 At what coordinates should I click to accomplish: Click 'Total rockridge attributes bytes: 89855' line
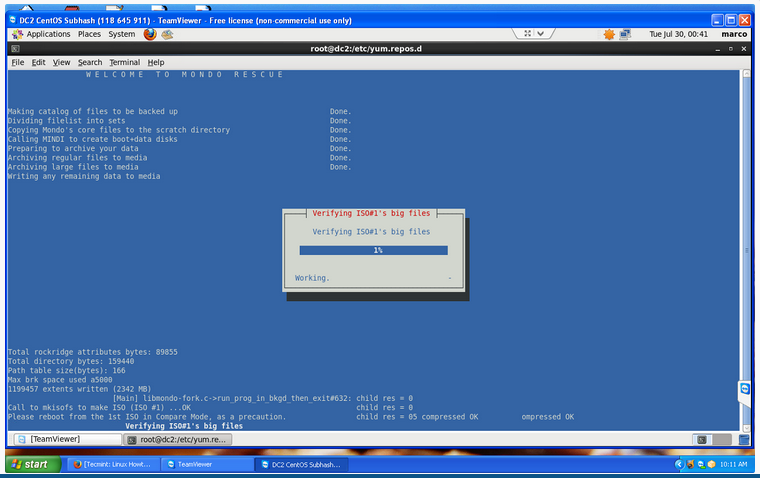pyautogui.click(x=93, y=352)
